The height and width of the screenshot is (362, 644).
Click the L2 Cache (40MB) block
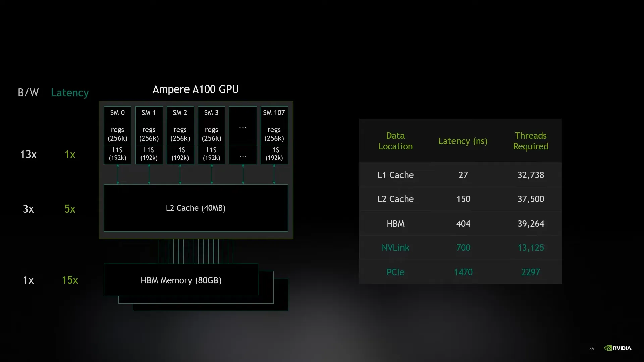tap(196, 208)
